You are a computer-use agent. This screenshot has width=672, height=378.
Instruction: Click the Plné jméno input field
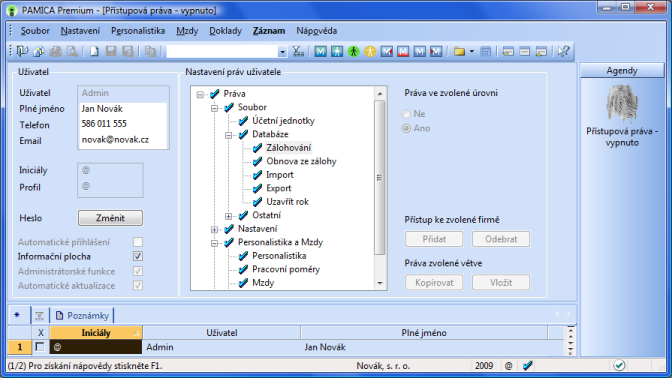pyautogui.click(x=123, y=108)
